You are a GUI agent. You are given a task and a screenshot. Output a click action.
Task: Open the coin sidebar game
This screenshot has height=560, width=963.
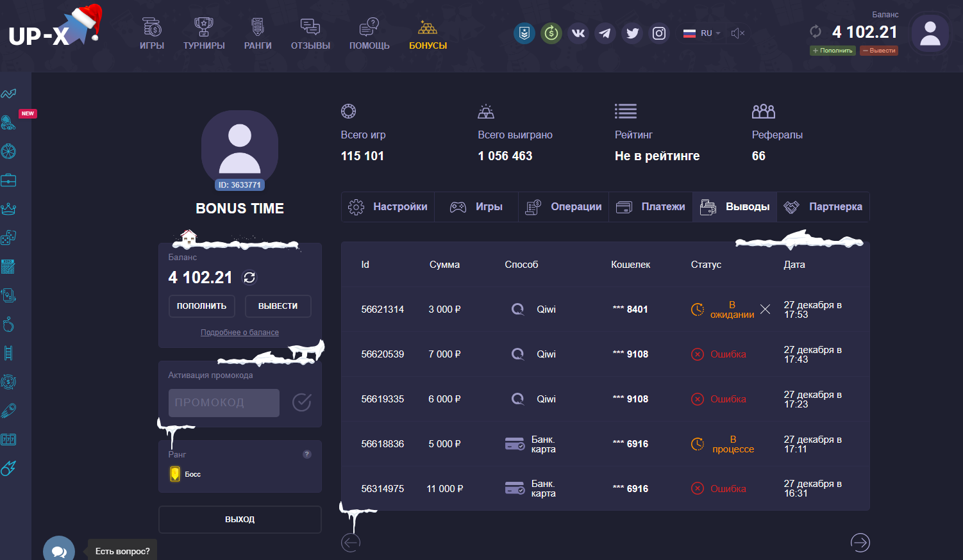[8, 382]
